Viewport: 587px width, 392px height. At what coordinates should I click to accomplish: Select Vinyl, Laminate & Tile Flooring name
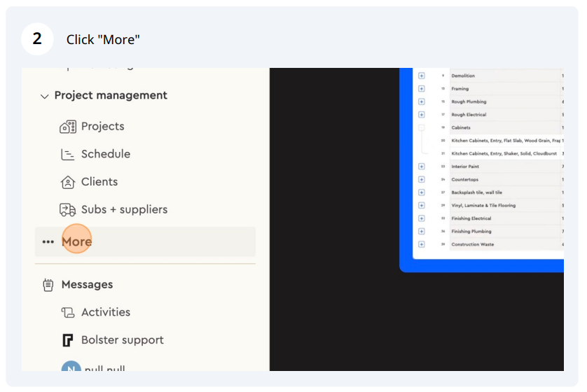coord(483,205)
